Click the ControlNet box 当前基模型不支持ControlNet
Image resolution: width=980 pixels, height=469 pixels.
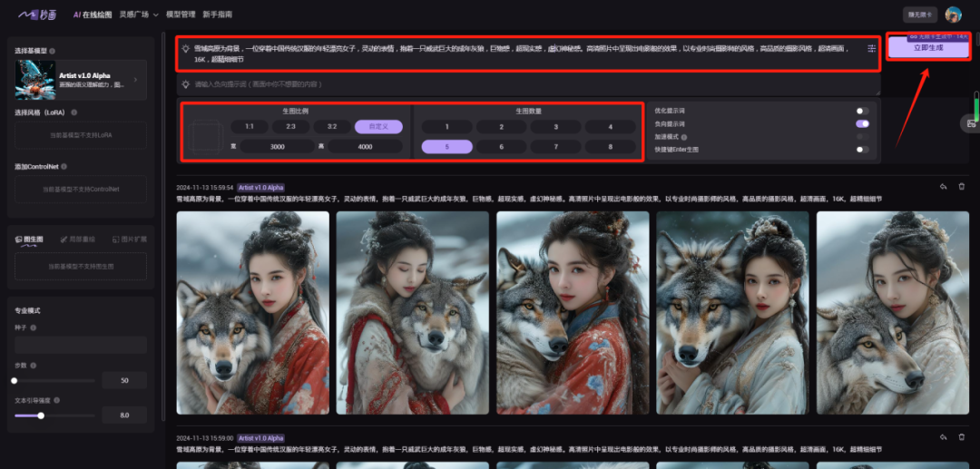(x=81, y=190)
